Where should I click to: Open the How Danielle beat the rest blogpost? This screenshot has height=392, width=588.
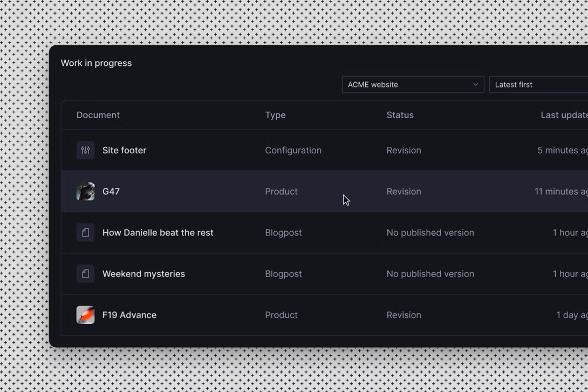click(158, 233)
